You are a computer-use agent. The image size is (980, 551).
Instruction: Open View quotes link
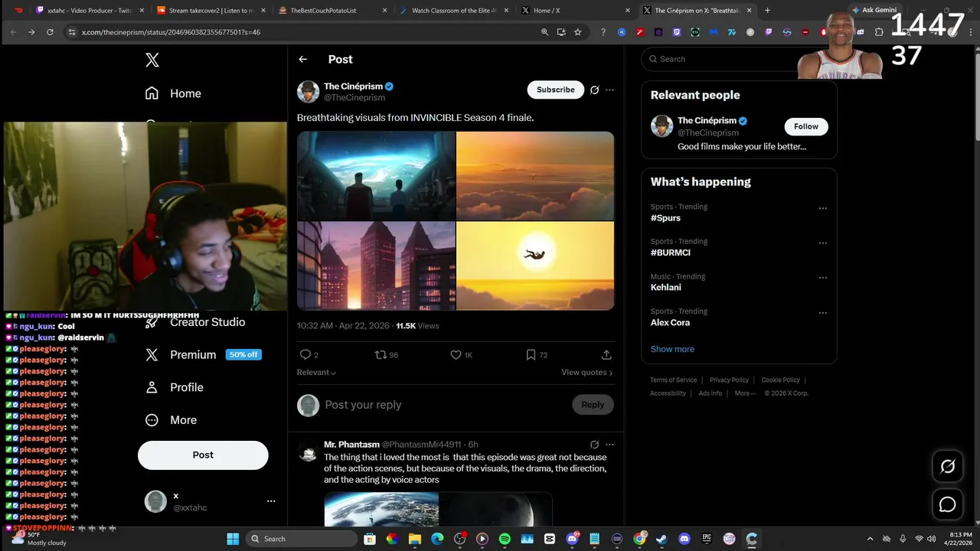[x=587, y=373]
